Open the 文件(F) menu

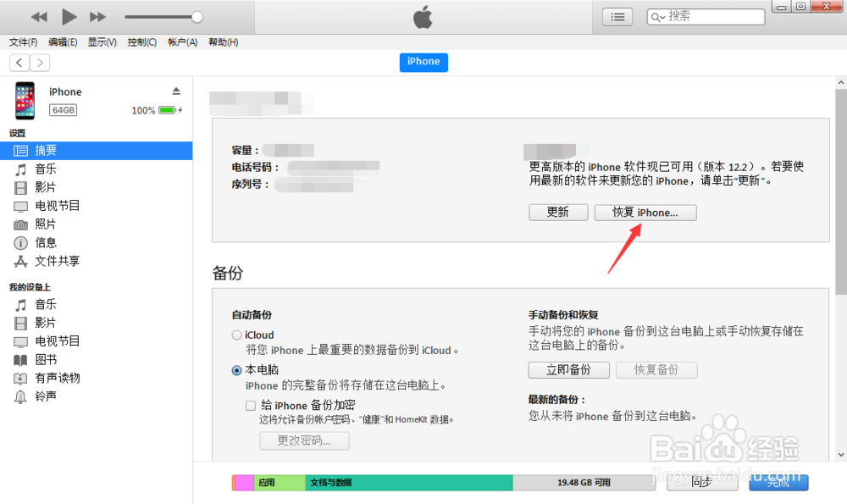click(23, 42)
